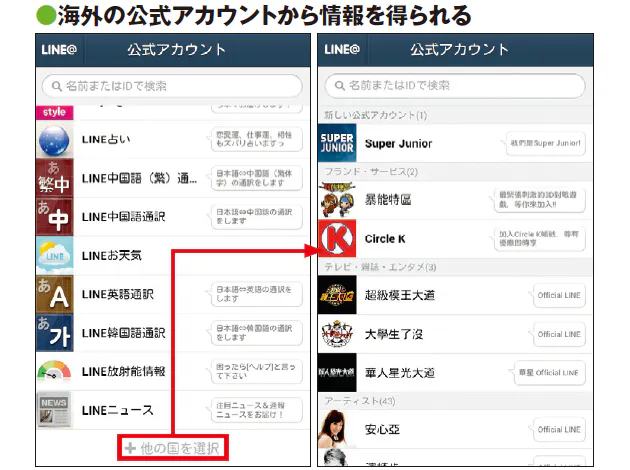630x470 pixels.
Task: Open LINE韓国語通訳 account name
Action: point(123,333)
